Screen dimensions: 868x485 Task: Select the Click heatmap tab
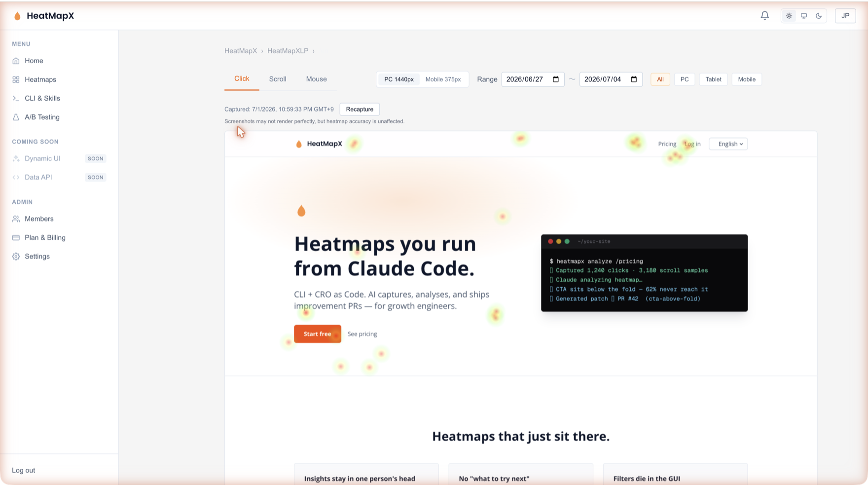pos(242,79)
